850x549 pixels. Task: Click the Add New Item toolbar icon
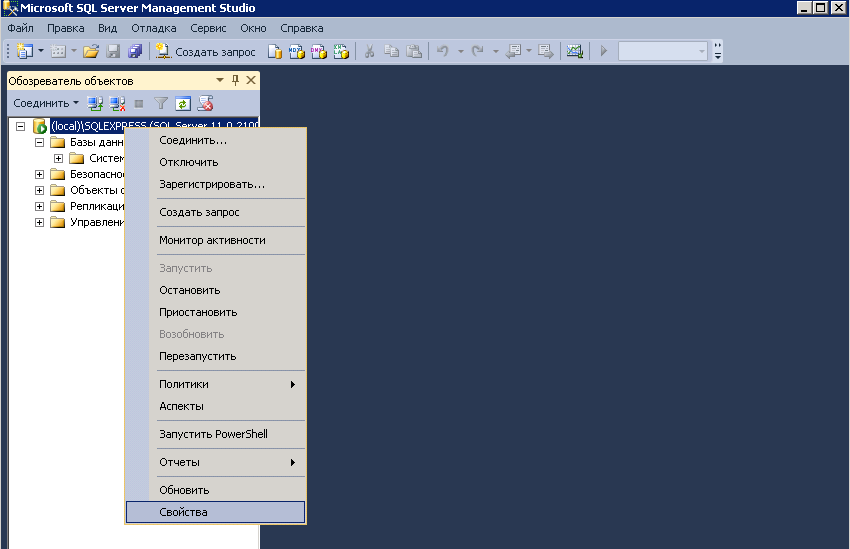click(x=58, y=51)
